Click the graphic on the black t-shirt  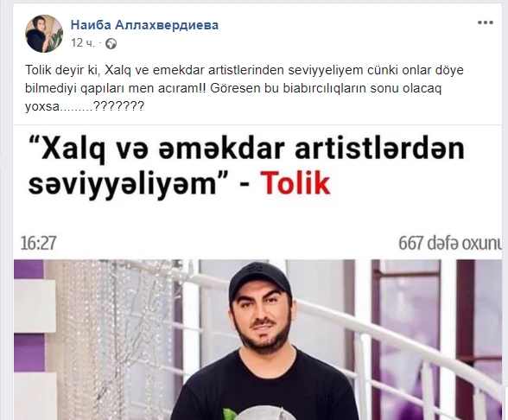coord(259,412)
